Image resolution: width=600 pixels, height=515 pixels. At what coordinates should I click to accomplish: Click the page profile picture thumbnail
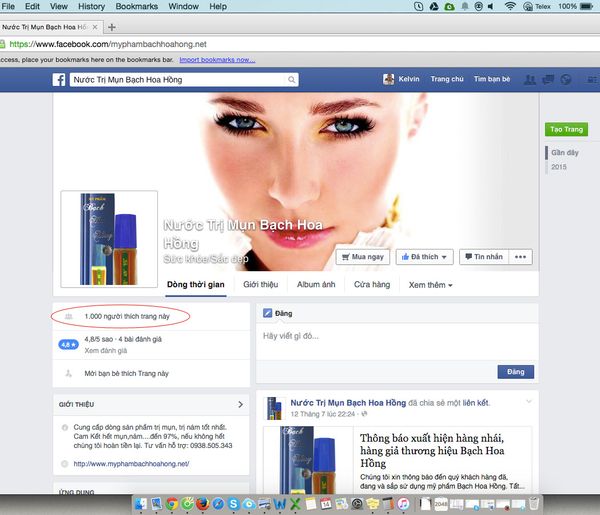click(109, 239)
